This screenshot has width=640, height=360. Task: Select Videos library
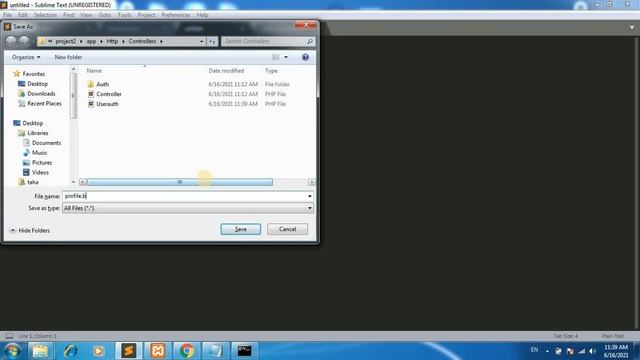click(x=40, y=172)
